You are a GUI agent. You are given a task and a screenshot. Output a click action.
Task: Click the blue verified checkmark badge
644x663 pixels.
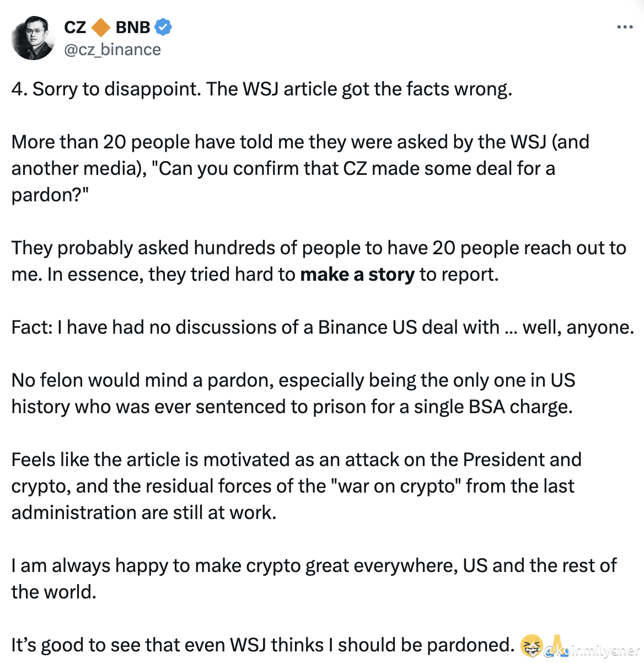[x=163, y=26]
